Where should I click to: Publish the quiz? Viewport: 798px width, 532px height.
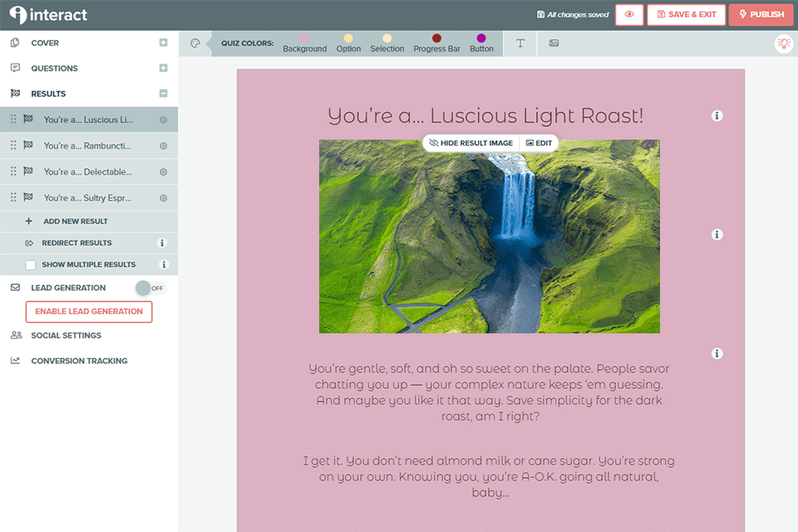pos(761,15)
